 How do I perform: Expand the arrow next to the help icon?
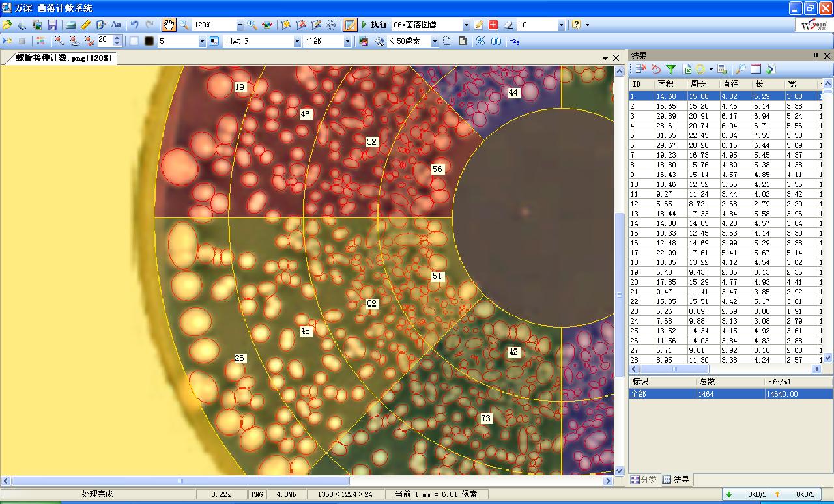[x=587, y=25]
